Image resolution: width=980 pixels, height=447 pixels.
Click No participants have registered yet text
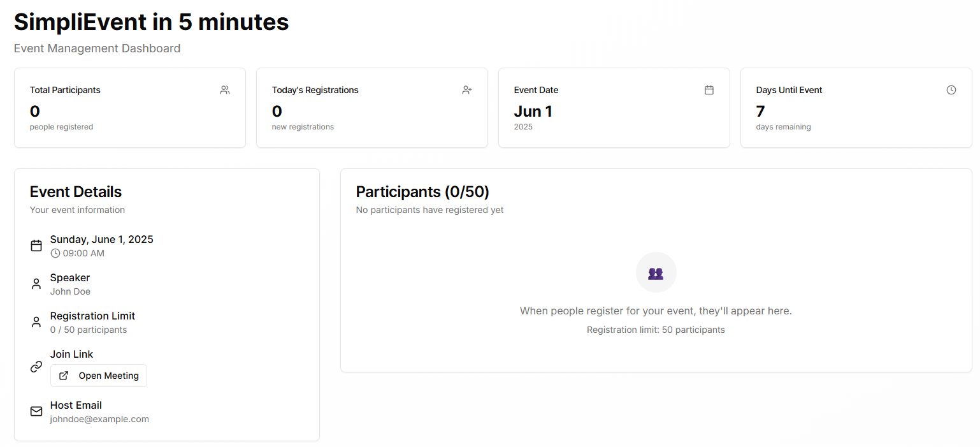[x=430, y=210]
